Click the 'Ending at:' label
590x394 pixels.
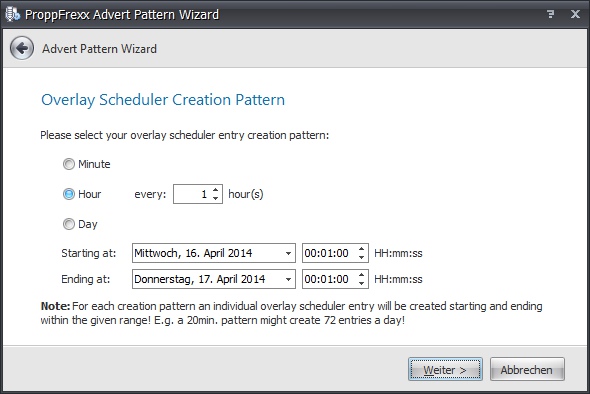coord(86,279)
